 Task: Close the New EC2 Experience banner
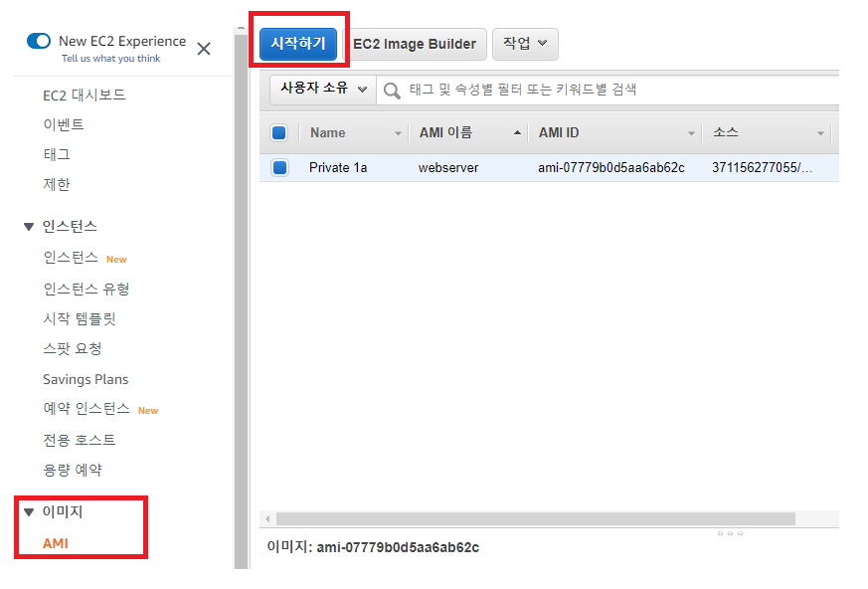pos(204,49)
